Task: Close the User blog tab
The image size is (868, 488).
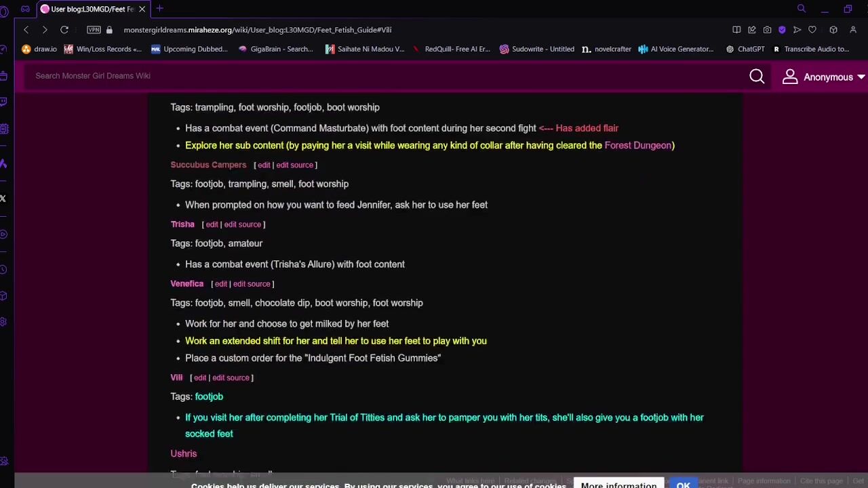Action: 142,9
